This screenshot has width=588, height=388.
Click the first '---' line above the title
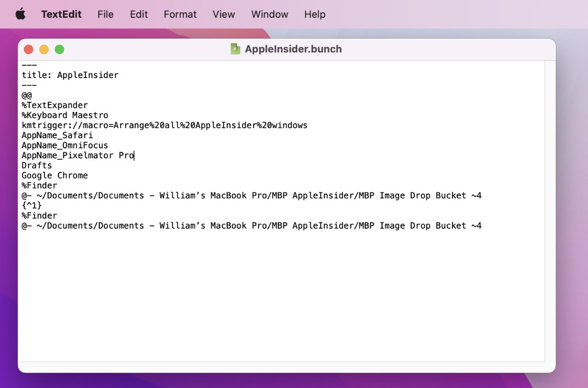29,65
